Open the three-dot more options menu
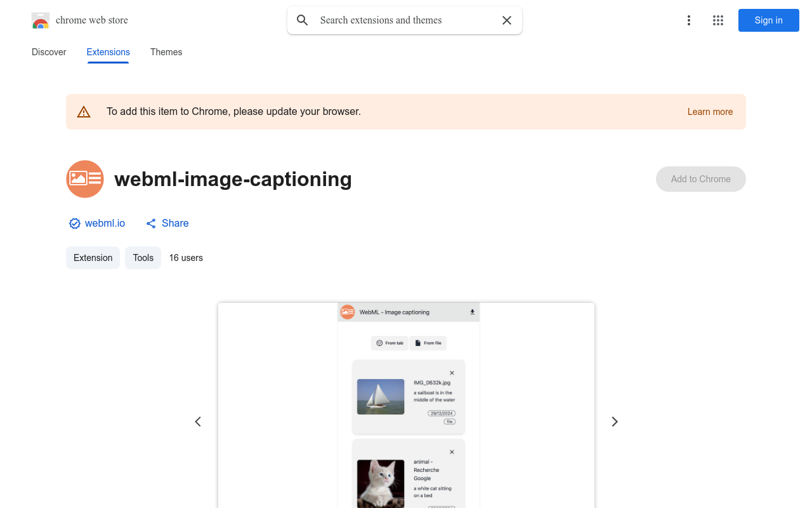The height and width of the screenshot is (508, 812). coord(688,20)
